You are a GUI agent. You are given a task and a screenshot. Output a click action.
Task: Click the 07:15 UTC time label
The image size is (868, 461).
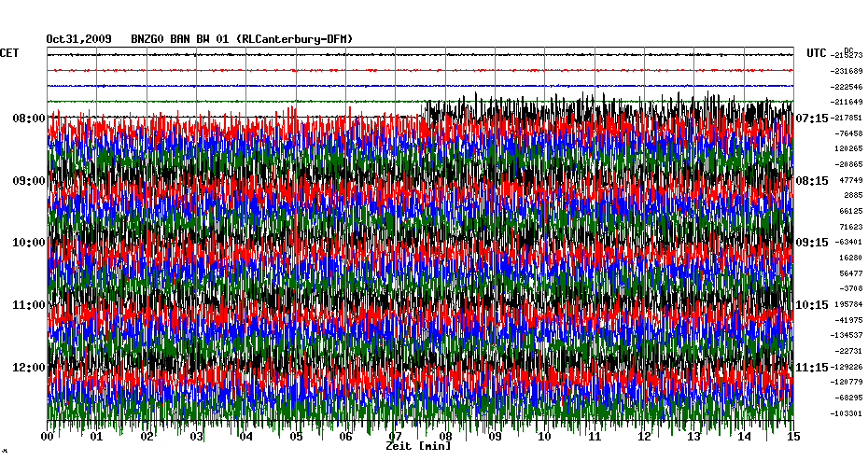812,119
